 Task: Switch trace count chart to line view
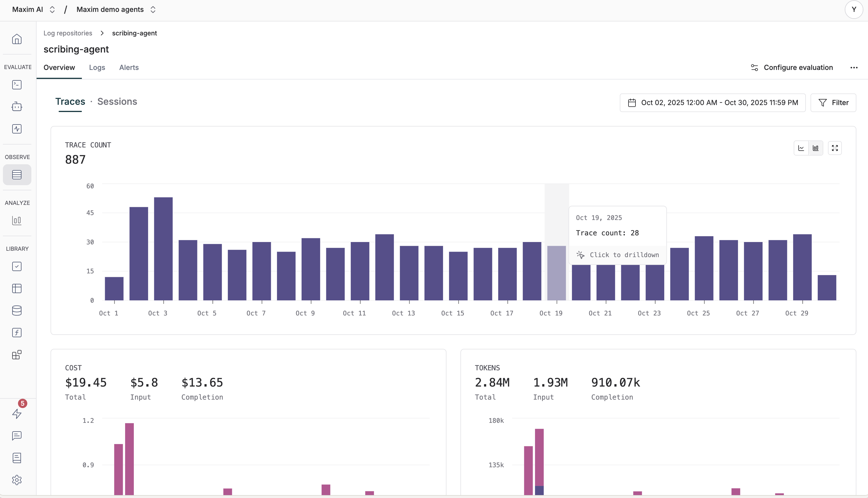pos(801,148)
